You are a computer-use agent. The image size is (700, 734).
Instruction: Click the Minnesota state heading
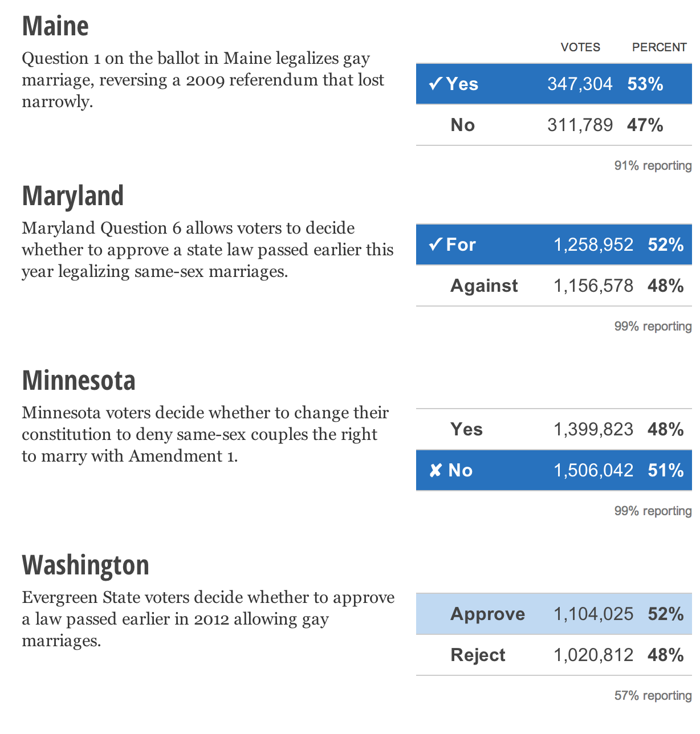pyautogui.click(x=79, y=381)
